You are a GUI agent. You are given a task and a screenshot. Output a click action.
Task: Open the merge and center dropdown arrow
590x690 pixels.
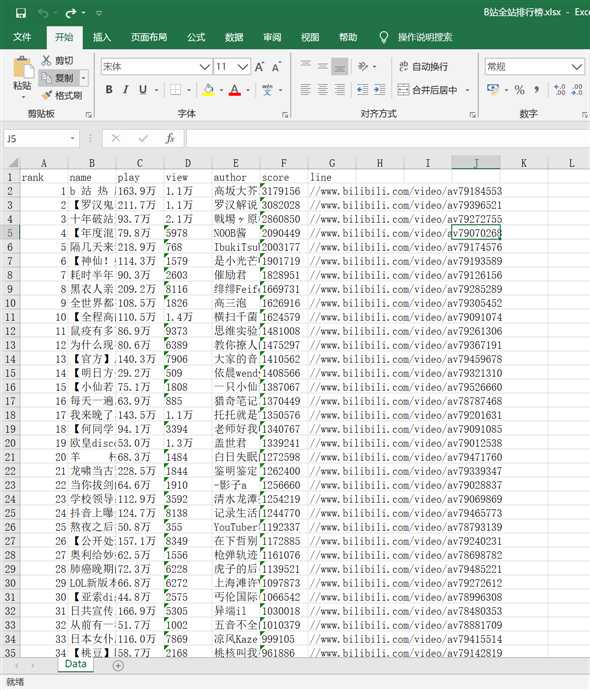tap(467, 90)
